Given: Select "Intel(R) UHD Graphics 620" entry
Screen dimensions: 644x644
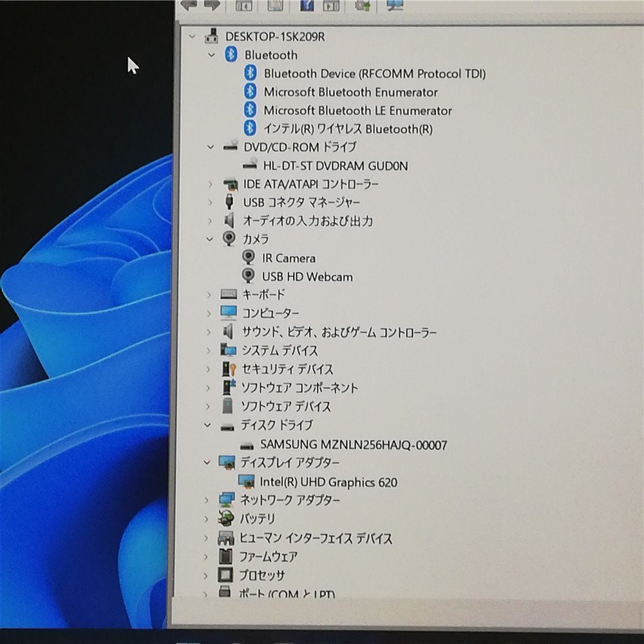Looking at the screenshot, I should point(328,482).
